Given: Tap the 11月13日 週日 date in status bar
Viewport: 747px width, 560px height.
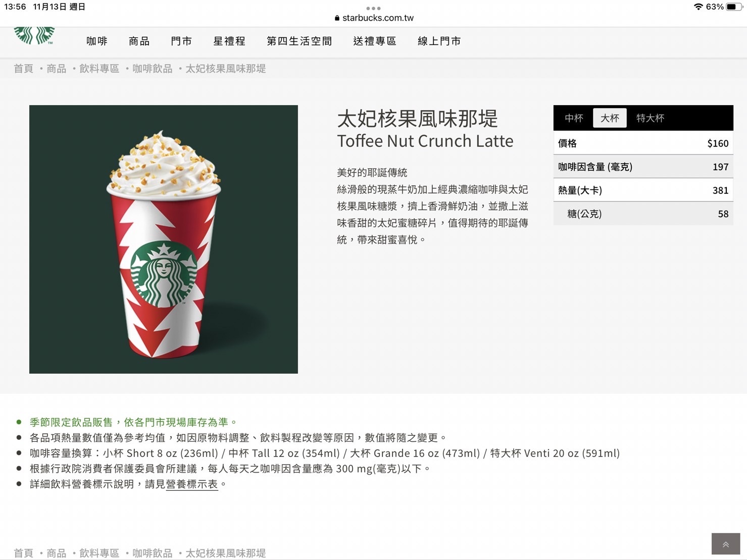Looking at the screenshot, I should [59, 7].
